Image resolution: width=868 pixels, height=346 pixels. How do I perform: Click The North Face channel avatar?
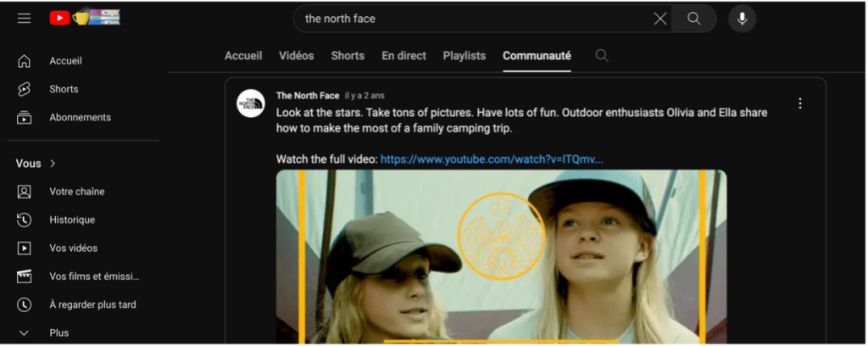point(251,103)
